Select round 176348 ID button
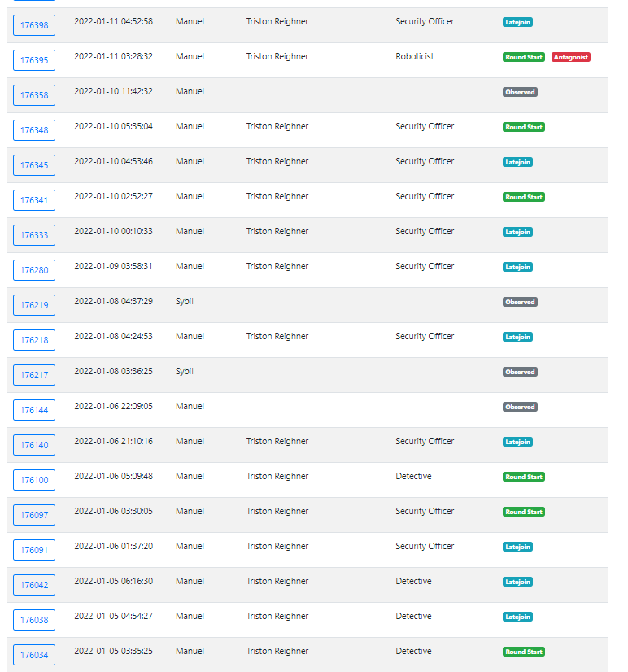The width and height of the screenshot is (628, 672). (34, 130)
